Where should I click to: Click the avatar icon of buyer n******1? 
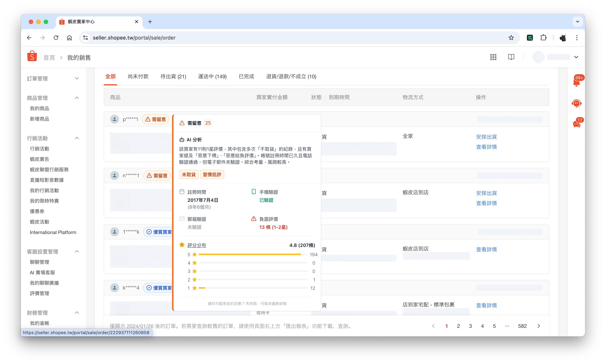coord(114,176)
